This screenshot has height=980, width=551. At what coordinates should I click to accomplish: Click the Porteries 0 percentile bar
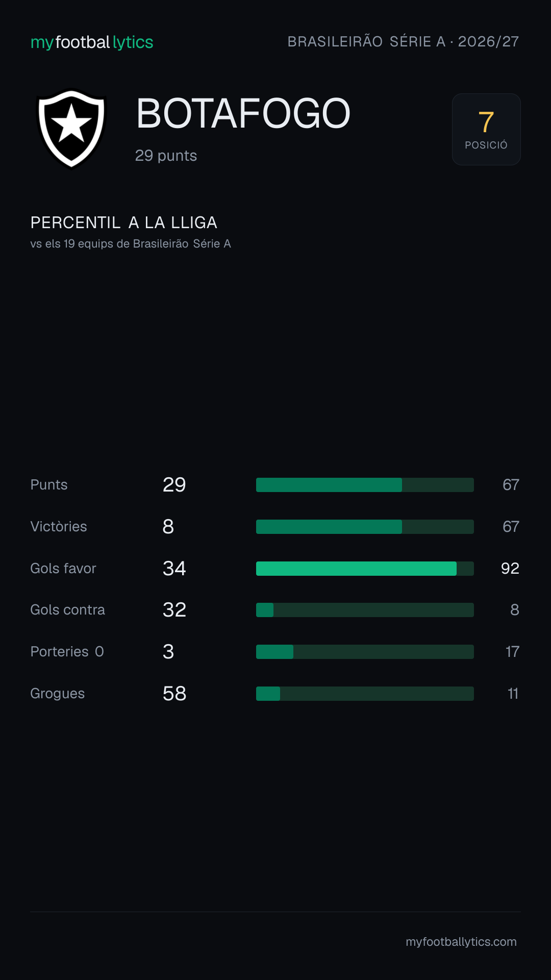(x=365, y=652)
